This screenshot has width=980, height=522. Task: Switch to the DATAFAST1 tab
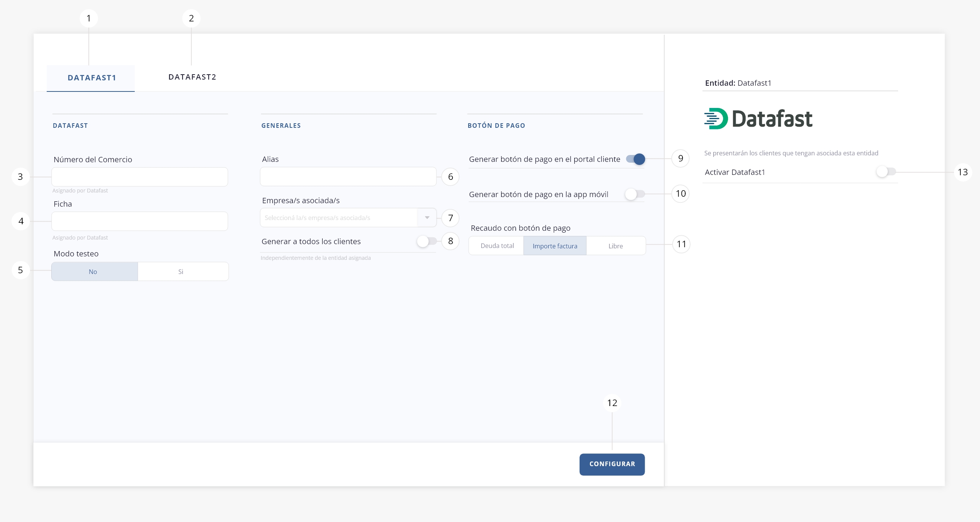pos(91,78)
